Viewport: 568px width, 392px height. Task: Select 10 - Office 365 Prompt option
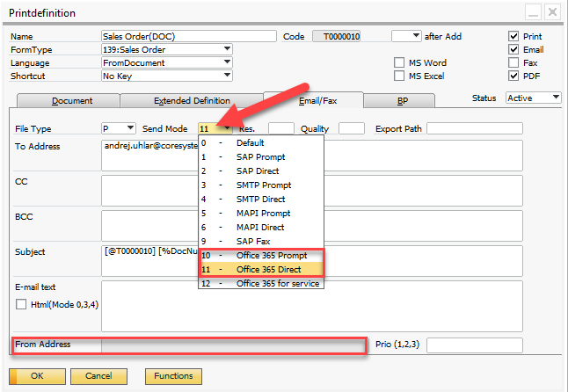261,255
